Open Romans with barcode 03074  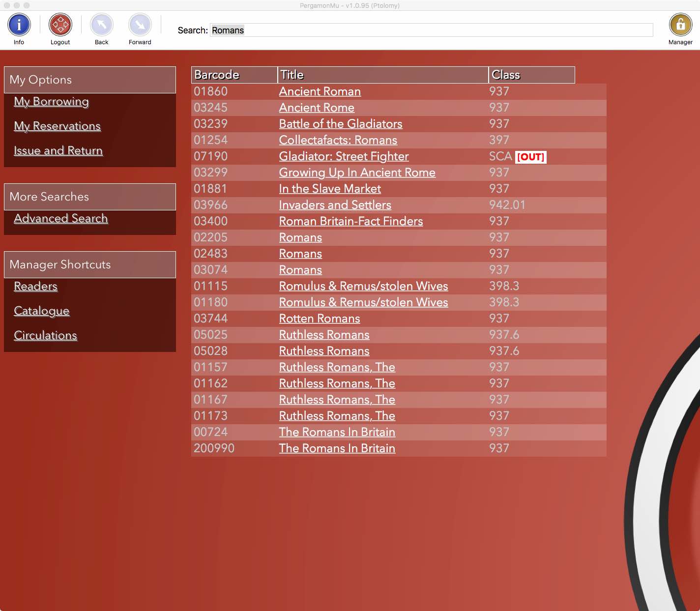[x=301, y=270]
